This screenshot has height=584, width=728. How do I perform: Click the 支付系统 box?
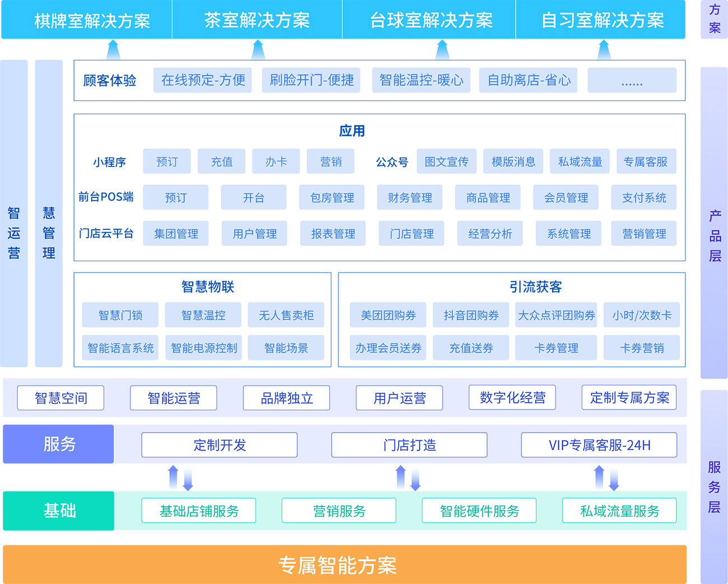(644, 197)
